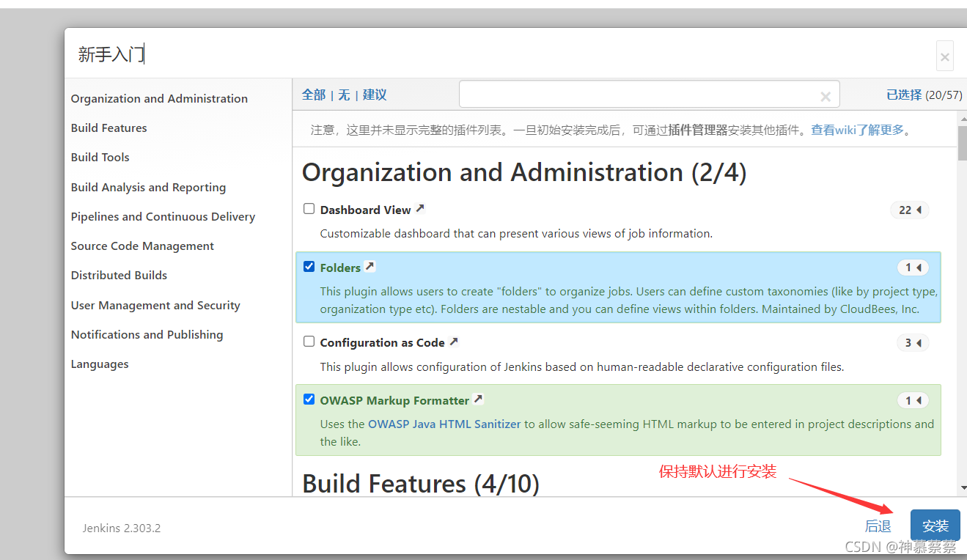The height and width of the screenshot is (560, 967).
Task: Expand Folders plugin dependency badge
Action: (913, 268)
